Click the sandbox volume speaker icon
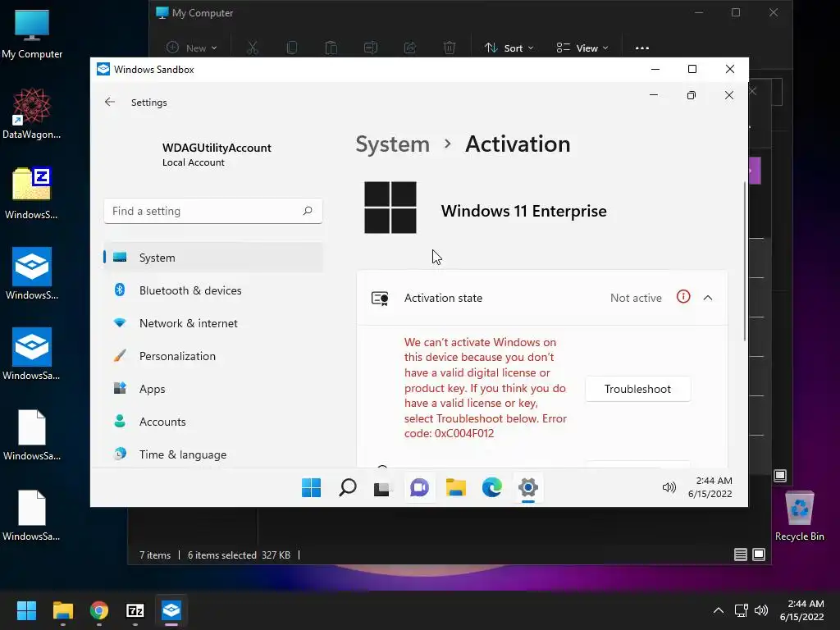The image size is (840, 630). point(669,487)
